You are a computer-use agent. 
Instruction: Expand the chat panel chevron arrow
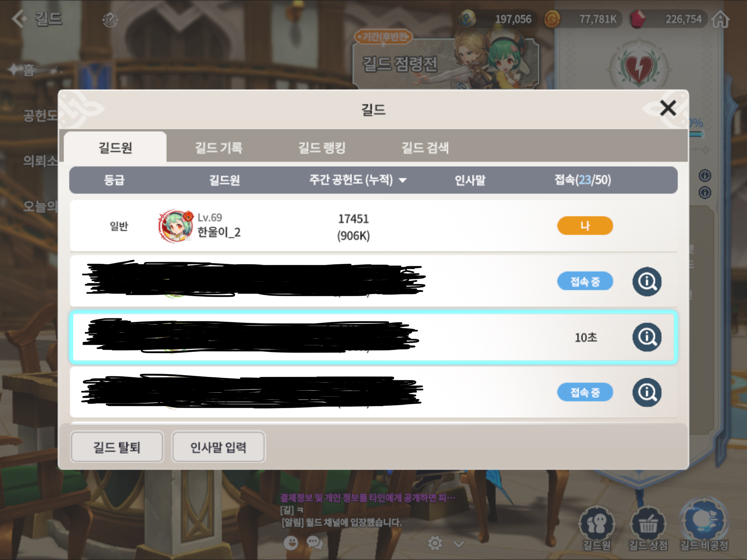459,544
